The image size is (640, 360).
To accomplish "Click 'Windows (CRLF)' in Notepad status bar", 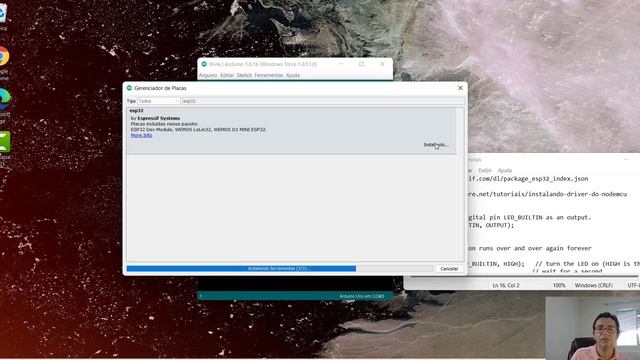I will [593, 285].
